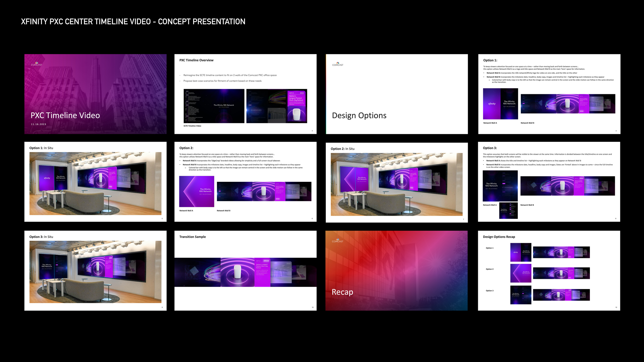The height and width of the screenshot is (362, 644).
Task: Click the 'Reimagine the SCTE timeline content' bullet
Action: tap(230, 75)
